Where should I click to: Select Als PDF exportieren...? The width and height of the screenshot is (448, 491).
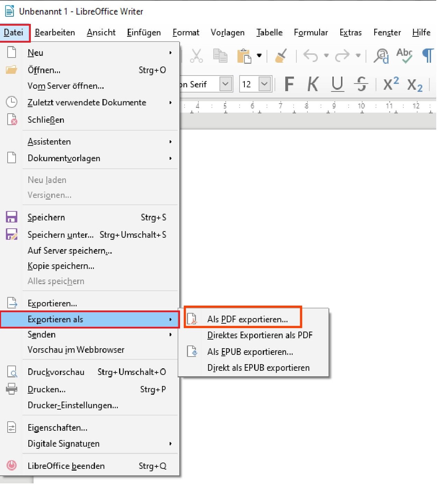click(x=253, y=319)
